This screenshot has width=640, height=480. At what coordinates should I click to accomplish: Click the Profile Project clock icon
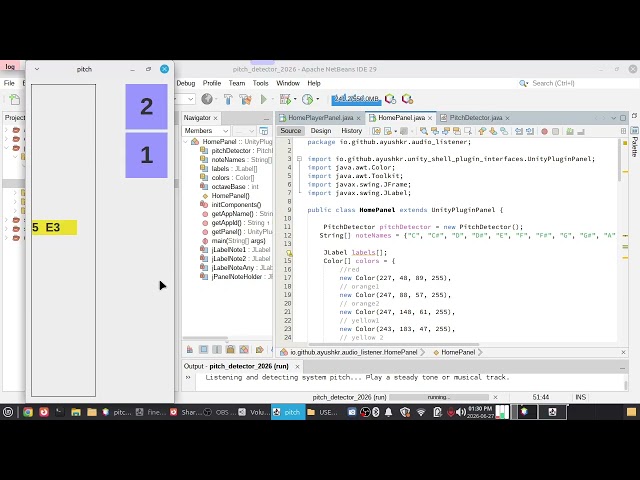tap(307, 99)
